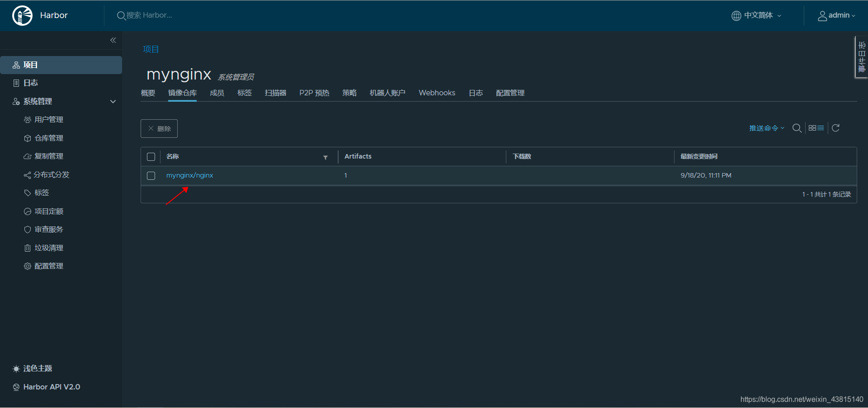Open the mynginx/nginx repository link
The image size is (868, 408).
189,175
